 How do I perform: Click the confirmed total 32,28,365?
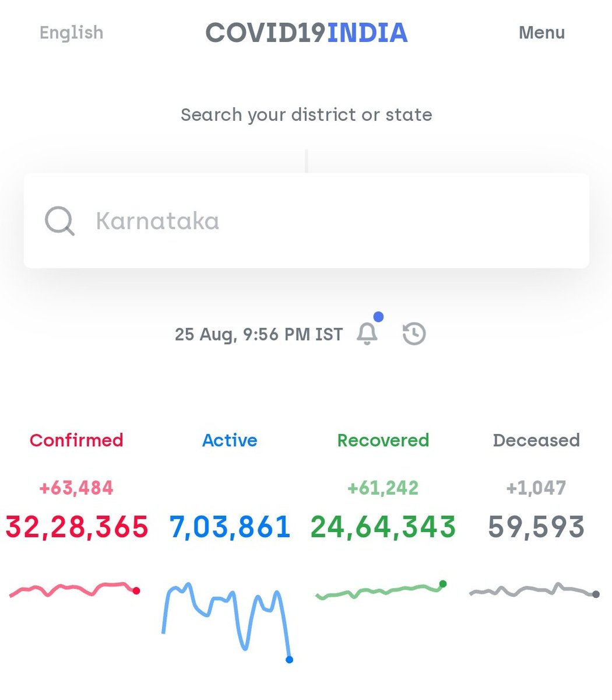tap(76, 527)
